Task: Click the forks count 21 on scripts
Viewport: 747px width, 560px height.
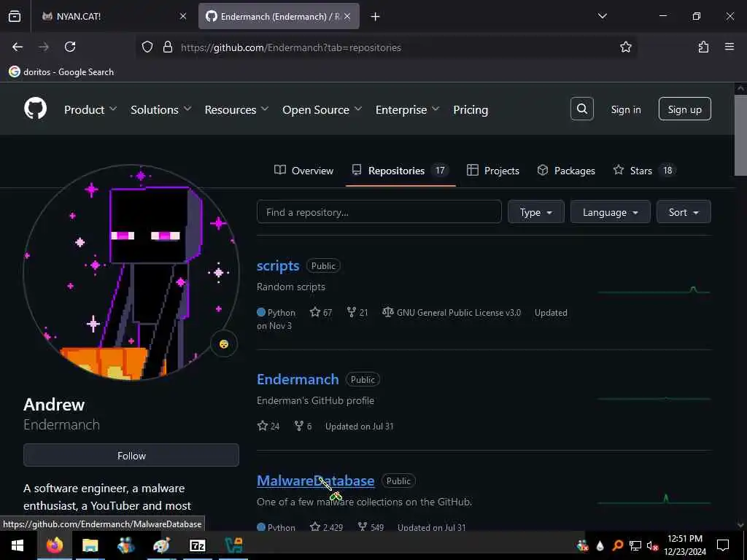Action: coord(357,312)
